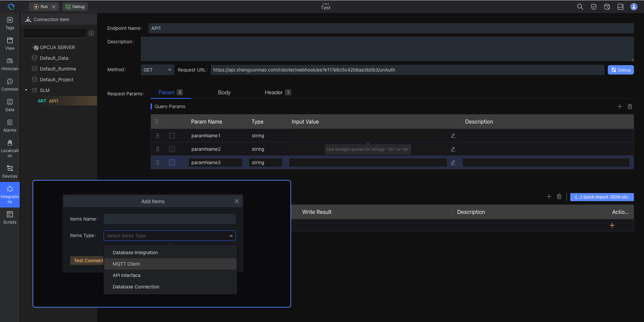The height and width of the screenshot is (322, 644).
Task: Toggle the paramName3 row checkbox
Action: (172, 163)
